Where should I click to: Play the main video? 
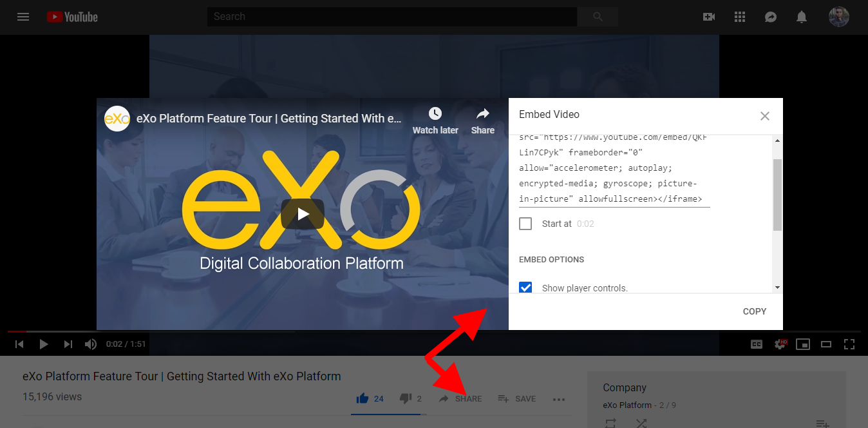tap(44, 344)
